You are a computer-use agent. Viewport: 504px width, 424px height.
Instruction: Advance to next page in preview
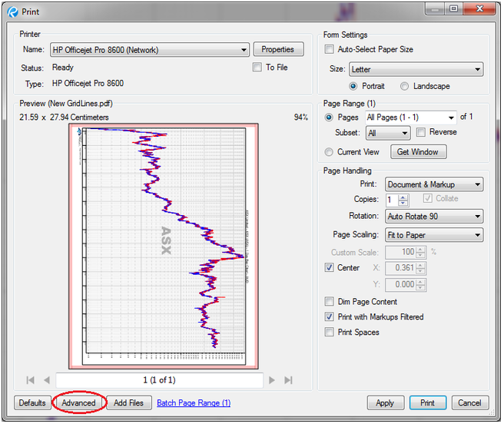tap(272, 380)
